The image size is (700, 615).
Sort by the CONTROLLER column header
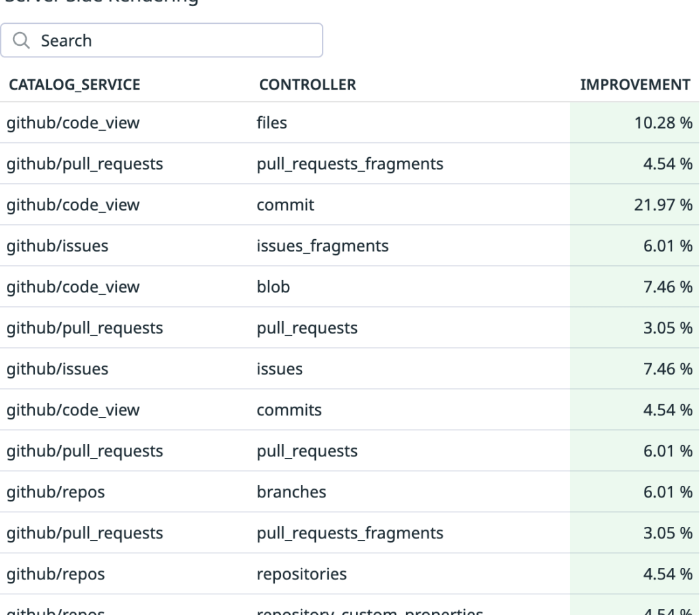coord(308,85)
